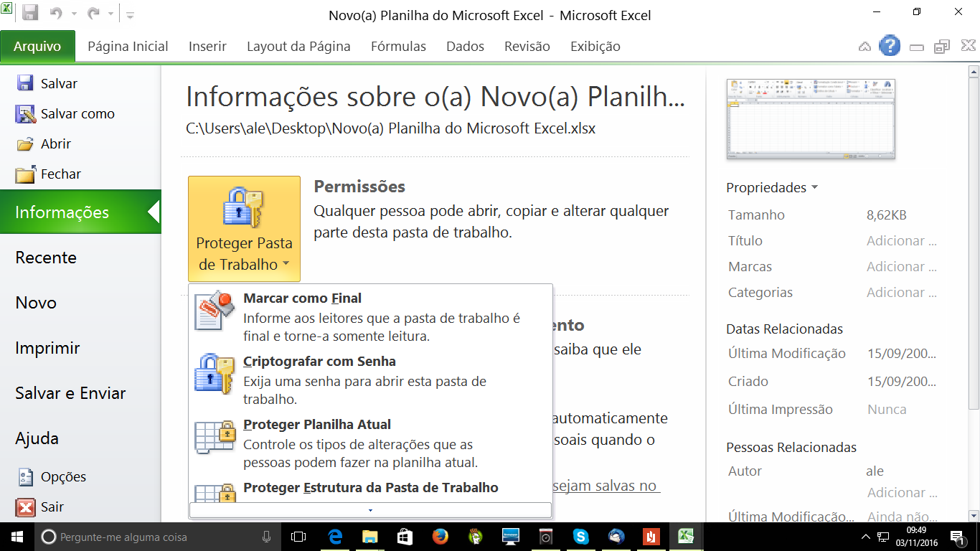Click the Criptografar com Senha lock icon
Image resolution: width=980 pixels, height=551 pixels.
(215, 373)
